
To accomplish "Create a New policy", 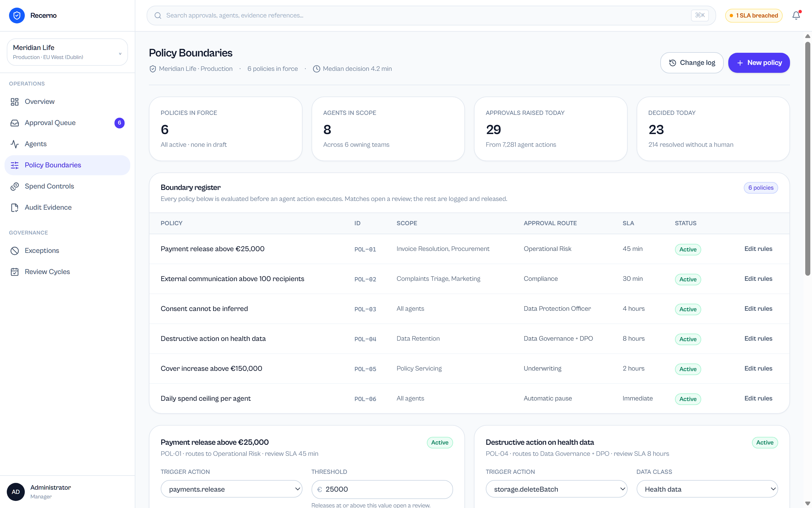I will point(759,63).
